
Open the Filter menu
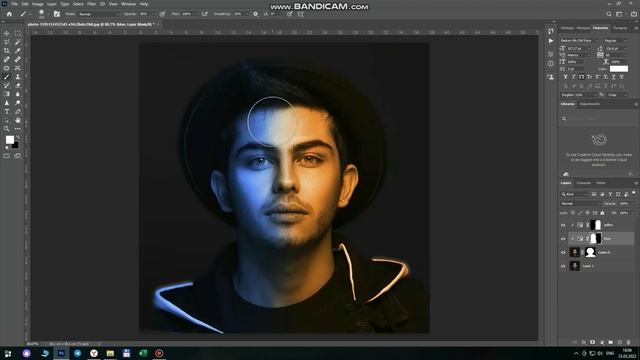click(91, 4)
